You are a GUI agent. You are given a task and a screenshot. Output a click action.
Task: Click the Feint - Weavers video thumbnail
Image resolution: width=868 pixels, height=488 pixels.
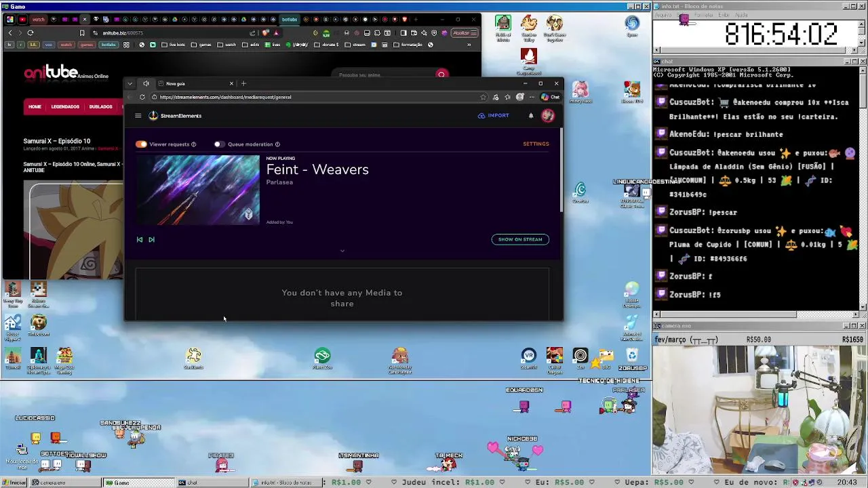pos(197,190)
